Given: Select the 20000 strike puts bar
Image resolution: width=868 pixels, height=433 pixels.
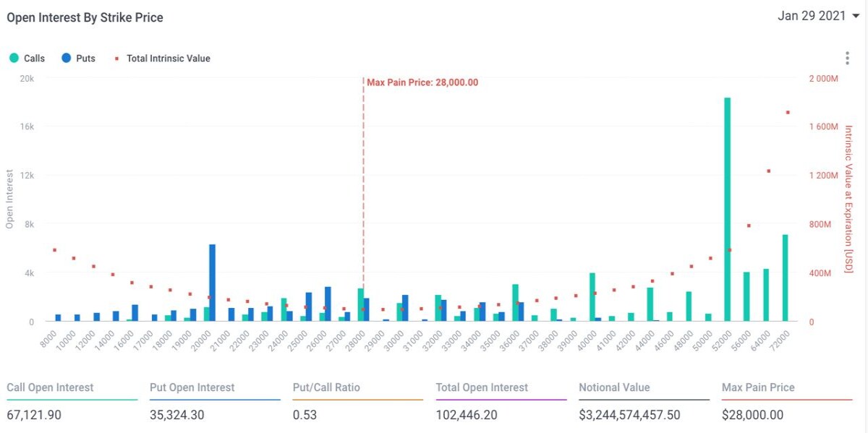Looking at the screenshot, I should click(212, 283).
